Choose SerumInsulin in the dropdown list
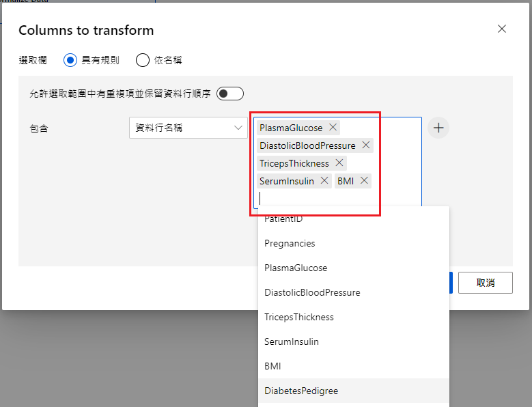532x407 pixels. tap(354, 341)
